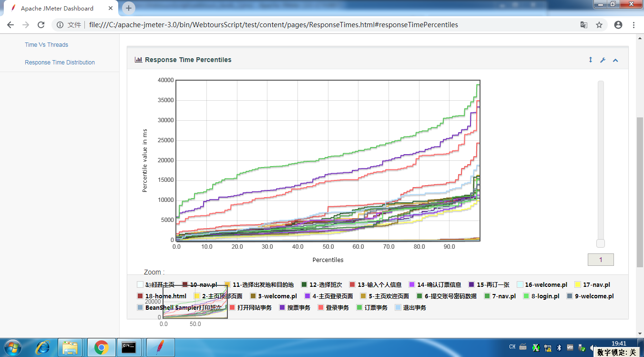
Task: Click the scrollbar down arrow
Action: tap(640, 333)
